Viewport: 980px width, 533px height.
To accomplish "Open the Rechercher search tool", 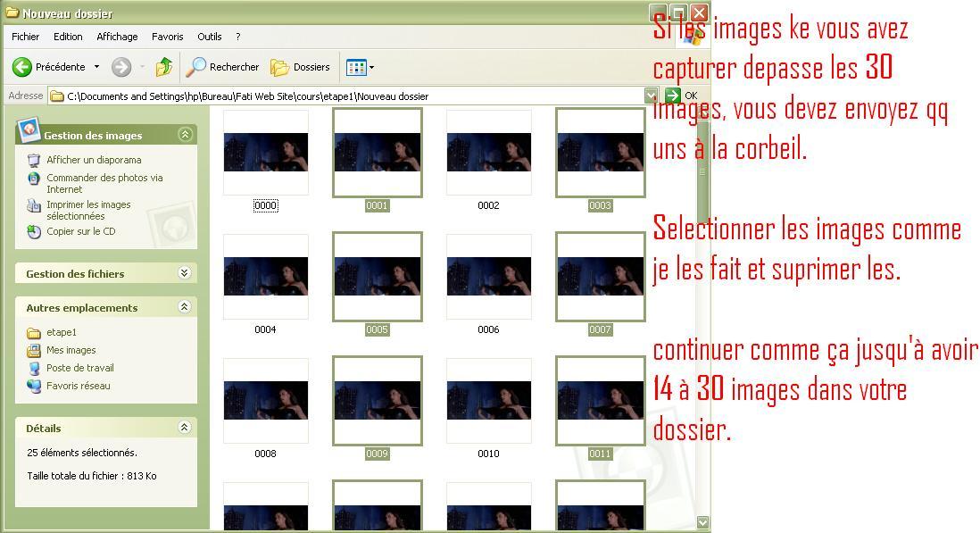I will (x=222, y=67).
